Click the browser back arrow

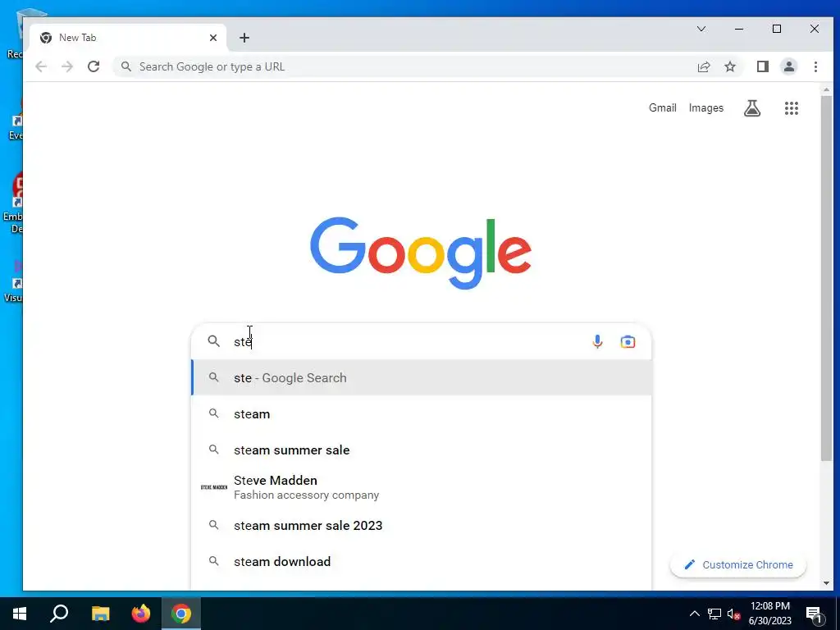tap(41, 66)
